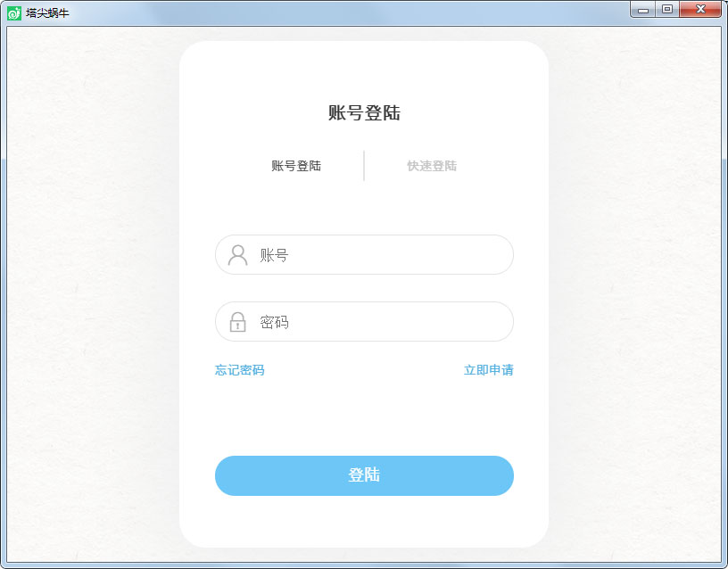Focus the 账号 input field
Viewport: 728px width, 569px height.
365,255
